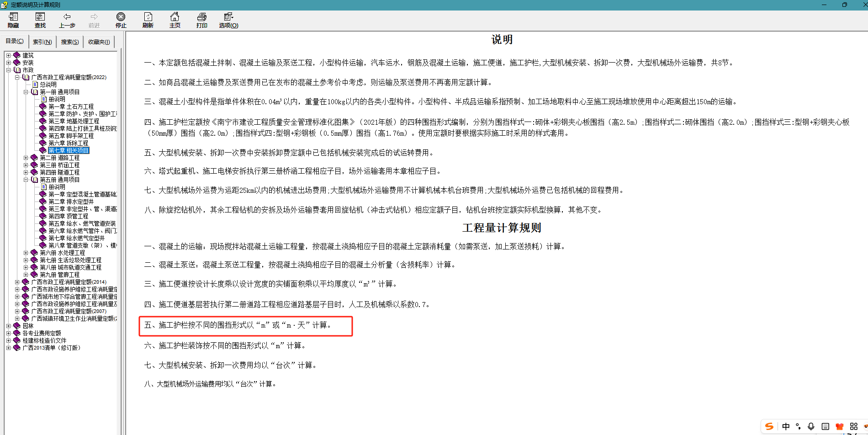Click the 工程量计算规则 heading
This screenshot has height=435, width=868.
point(502,228)
